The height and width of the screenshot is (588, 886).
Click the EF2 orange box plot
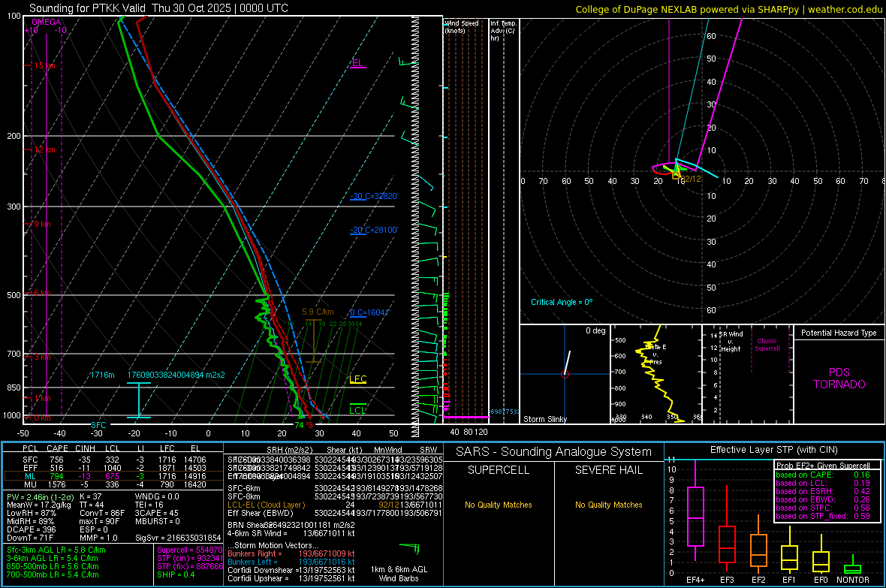coord(758,550)
